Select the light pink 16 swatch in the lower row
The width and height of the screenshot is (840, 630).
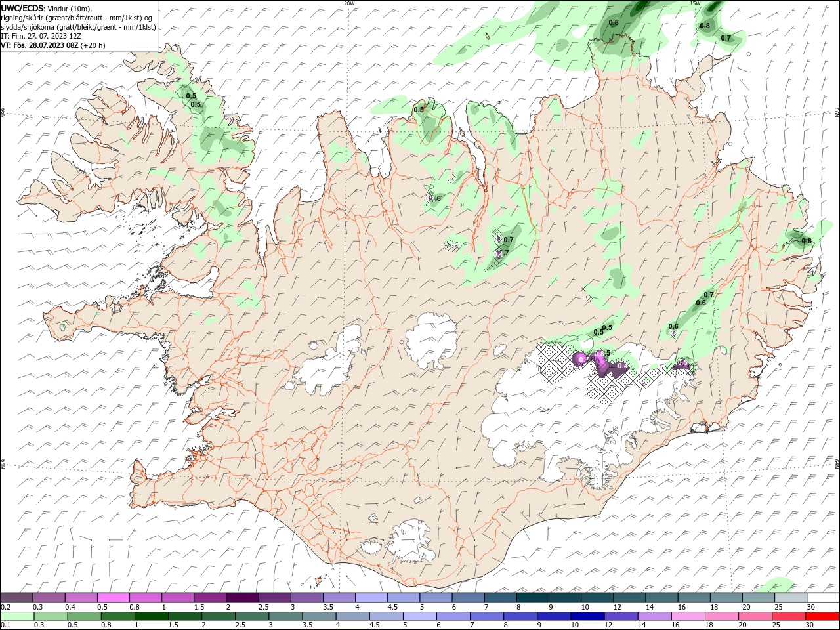point(688,616)
